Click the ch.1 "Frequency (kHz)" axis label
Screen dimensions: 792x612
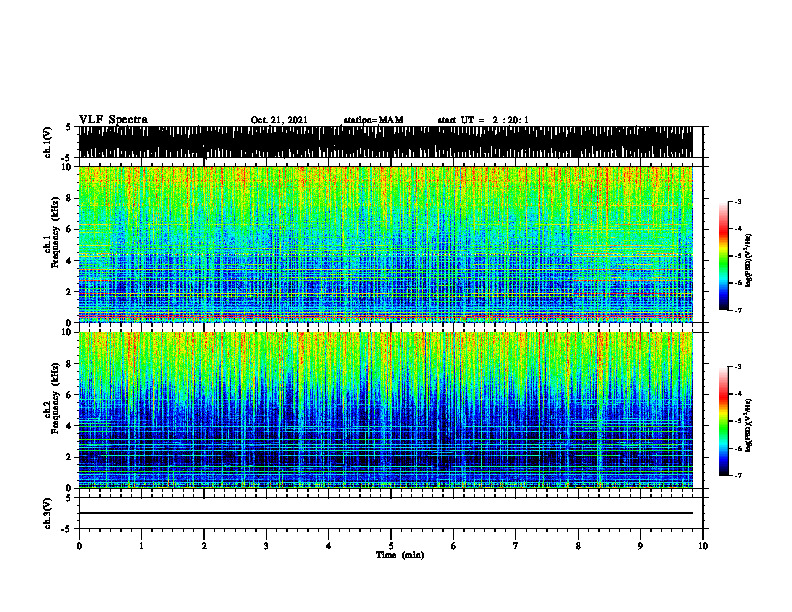[x=55, y=232]
